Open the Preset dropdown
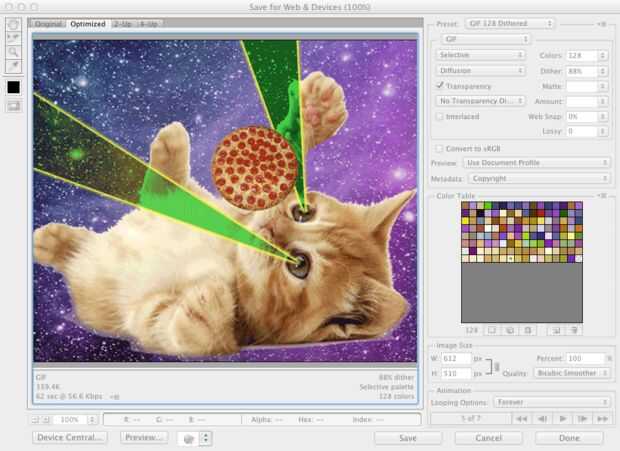Viewport: 620px width, 451px height. point(510,24)
